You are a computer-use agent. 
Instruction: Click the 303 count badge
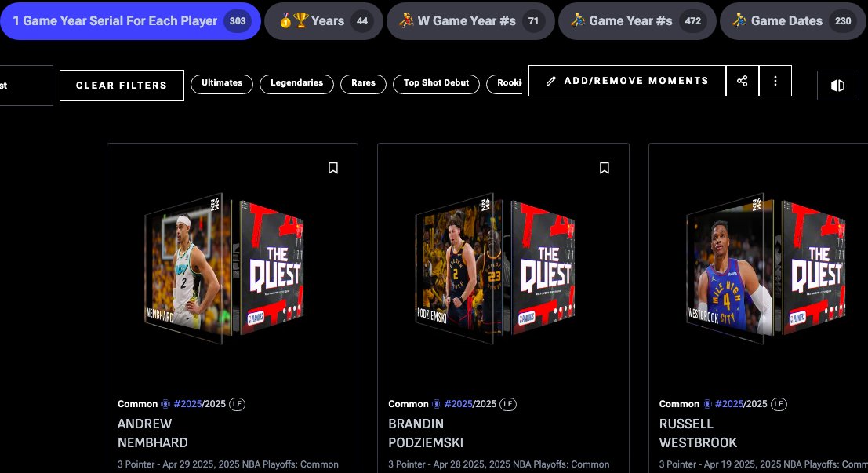238,21
